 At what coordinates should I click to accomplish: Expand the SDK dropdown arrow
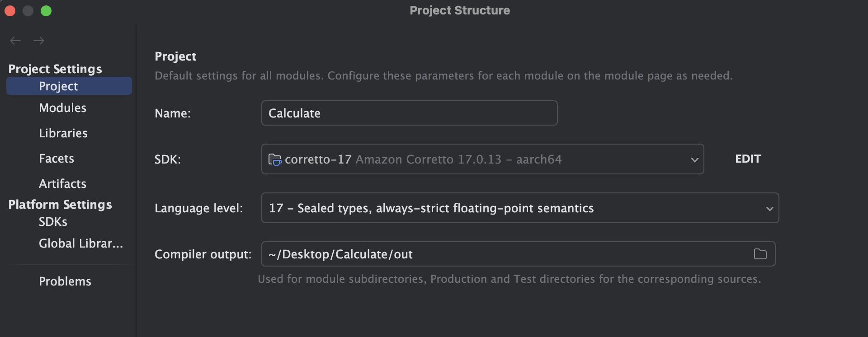click(694, 159)
